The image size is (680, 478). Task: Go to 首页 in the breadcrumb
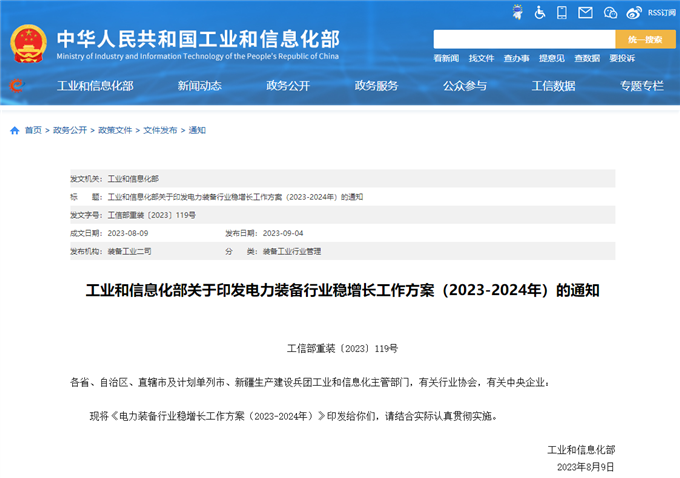point(33,130)
